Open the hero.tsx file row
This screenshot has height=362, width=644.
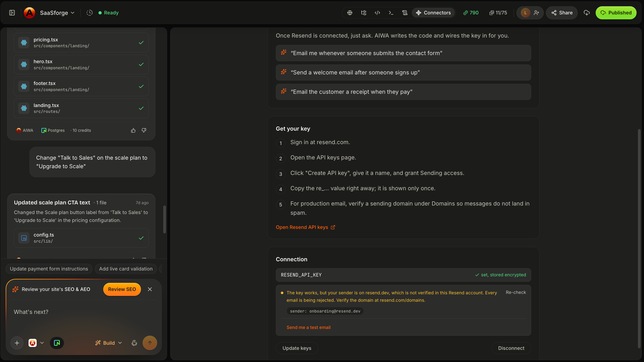tap(81, 65)
